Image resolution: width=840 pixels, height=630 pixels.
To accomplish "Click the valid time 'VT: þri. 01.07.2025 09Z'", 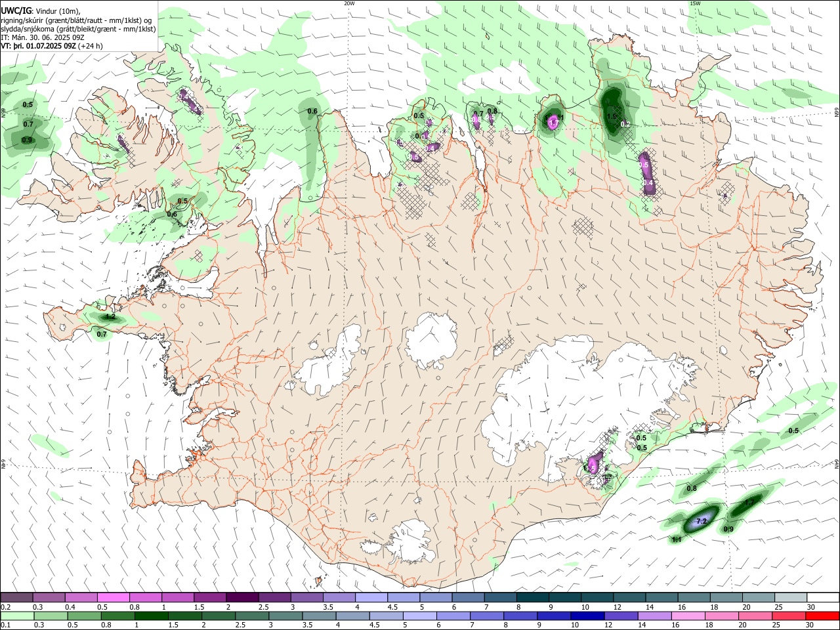I will pos(39,46).
